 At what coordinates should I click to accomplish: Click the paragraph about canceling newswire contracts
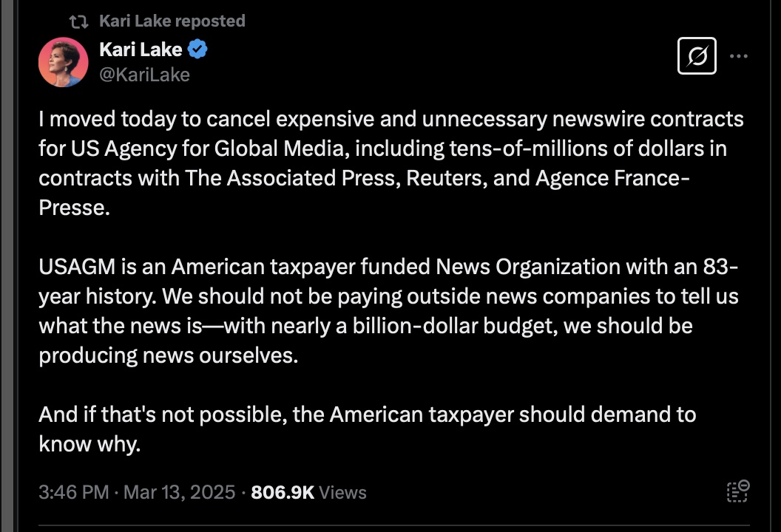390,163
